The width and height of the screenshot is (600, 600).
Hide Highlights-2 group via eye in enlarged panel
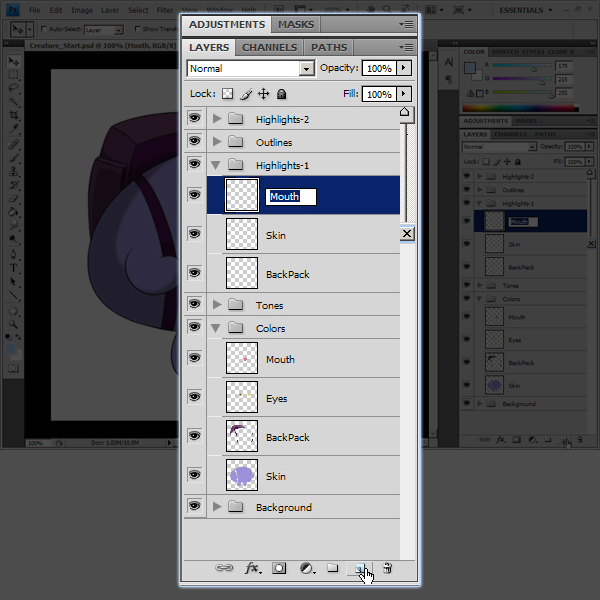tap(194, 118)
